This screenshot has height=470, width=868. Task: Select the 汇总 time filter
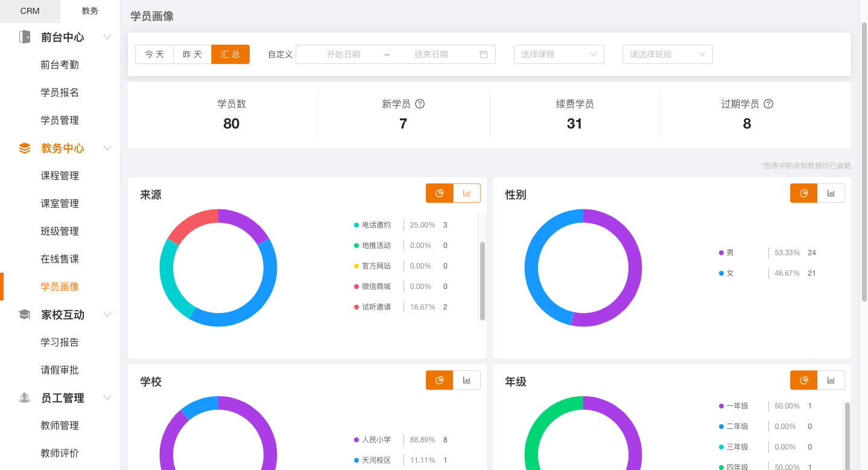(x=230, y=54)
